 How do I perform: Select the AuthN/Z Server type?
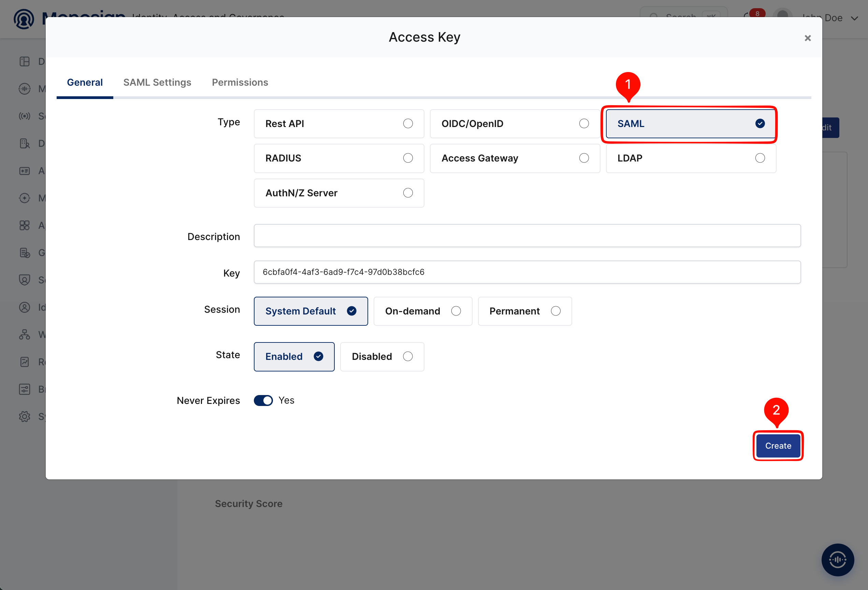339,193
